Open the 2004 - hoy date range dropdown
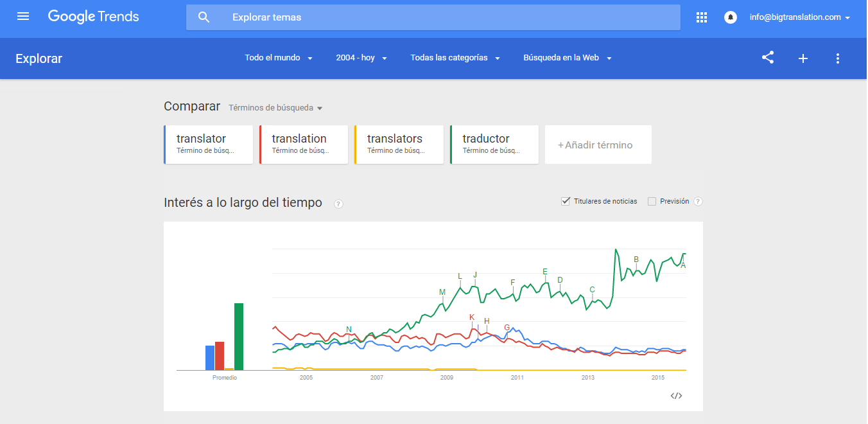This screenshot has height=424, width=868. 361,58
